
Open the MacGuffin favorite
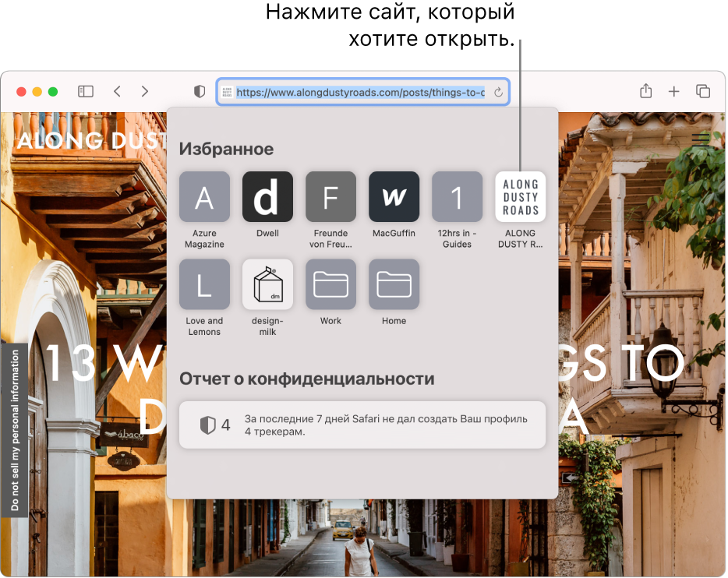[394, 197]
